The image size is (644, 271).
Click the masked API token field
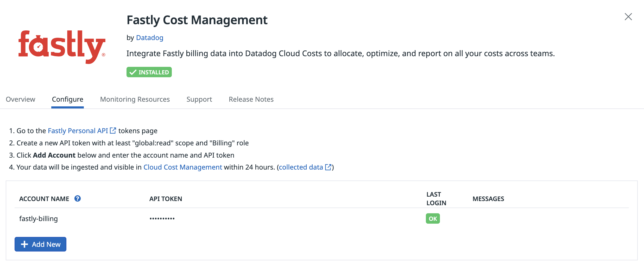click(x=162, y=218)
